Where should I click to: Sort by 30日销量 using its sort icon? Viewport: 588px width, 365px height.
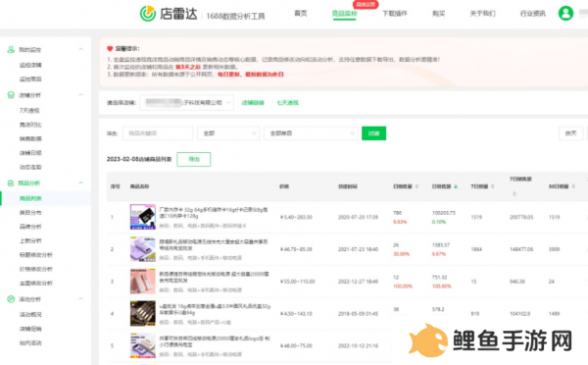click(573, 186)
